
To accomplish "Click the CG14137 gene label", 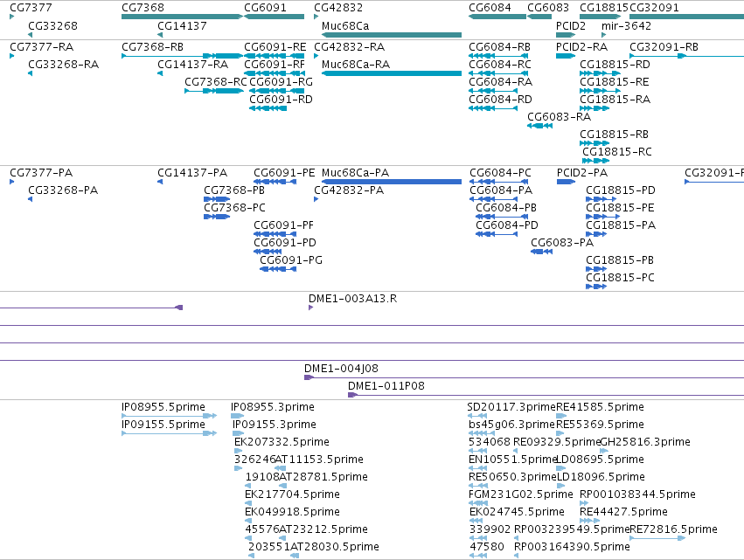I will pos(182,25).
